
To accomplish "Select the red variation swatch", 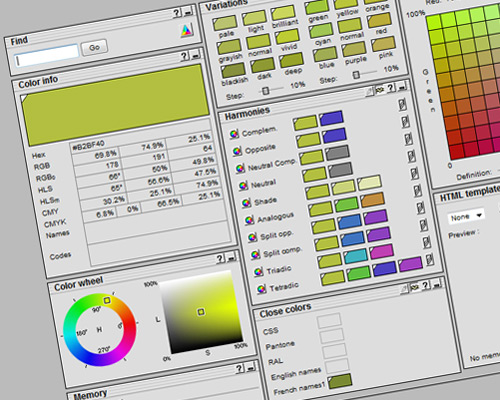I will coord(379,21).
